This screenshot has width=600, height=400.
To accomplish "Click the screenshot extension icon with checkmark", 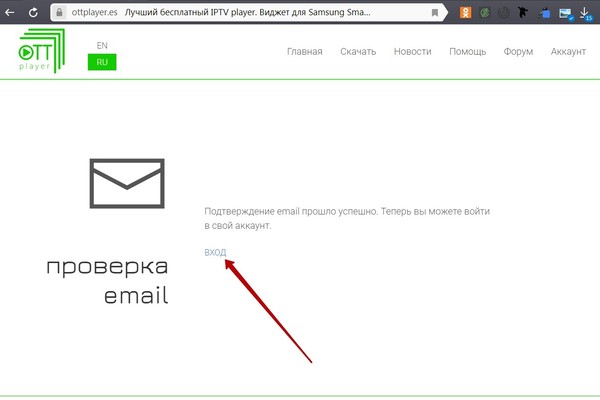I will click(566, 13).
